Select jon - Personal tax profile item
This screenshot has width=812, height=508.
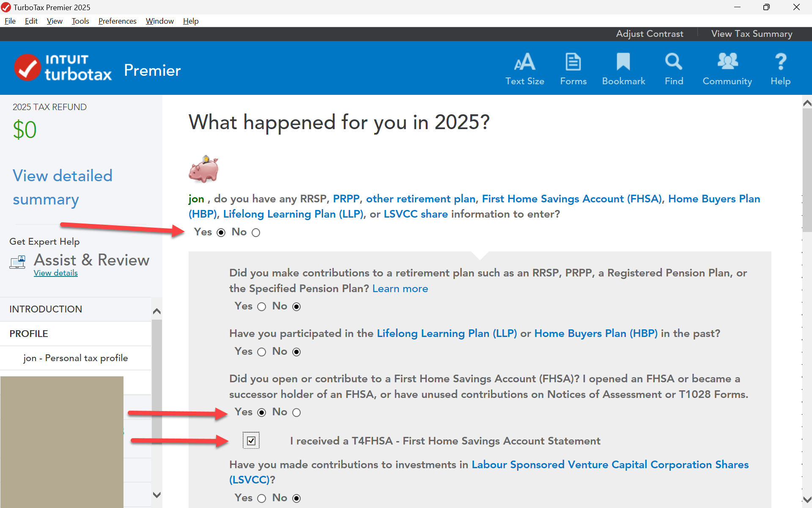coord(75,358)
